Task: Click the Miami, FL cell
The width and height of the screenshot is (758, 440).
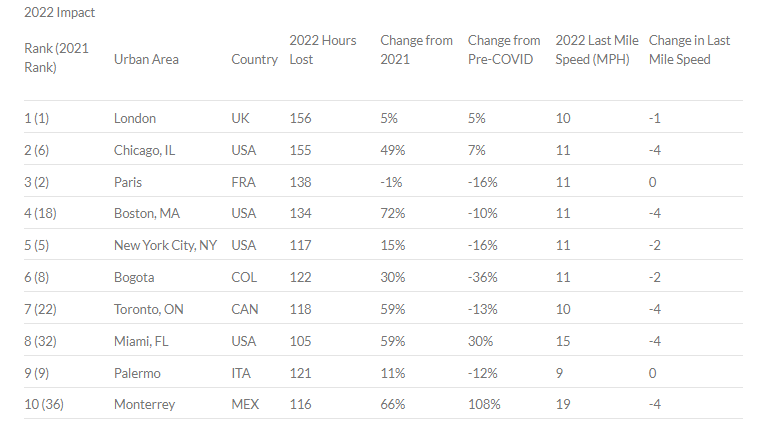Action: tap(141, 341)
